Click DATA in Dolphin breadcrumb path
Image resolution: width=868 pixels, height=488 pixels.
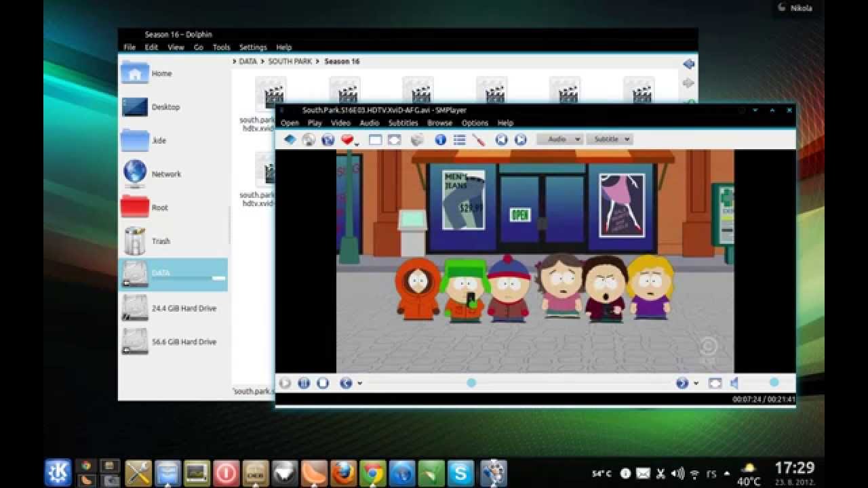click(248, 61)
